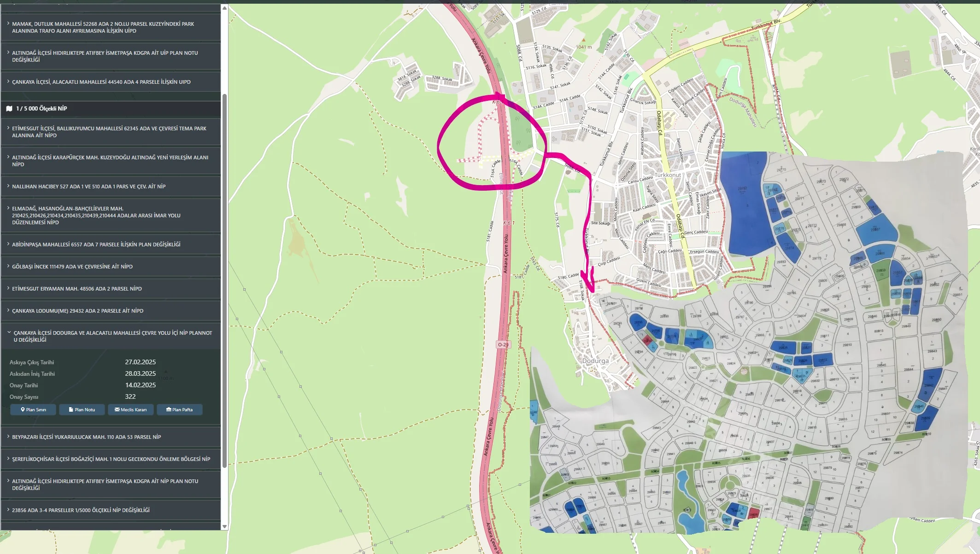
Task: Open Mamak Dutluk Mahallesi 52268 Ada UİPD entry
Action: [111, 27]
